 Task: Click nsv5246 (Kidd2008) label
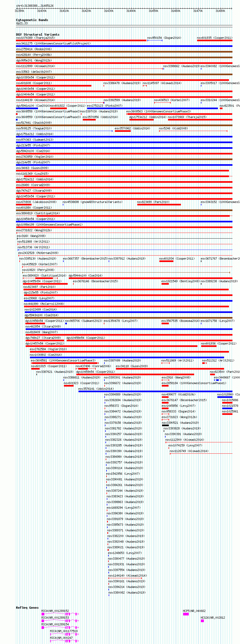tap(173, 128)
